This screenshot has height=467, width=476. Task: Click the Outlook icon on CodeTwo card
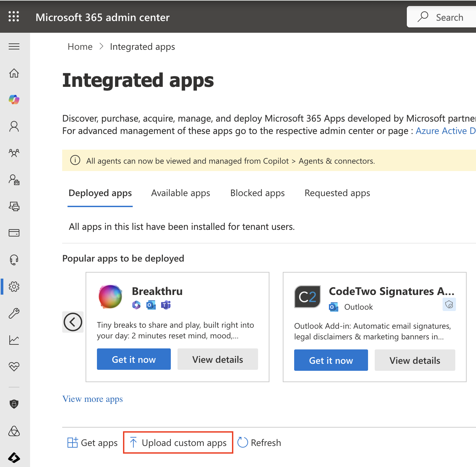click(334, 307)
